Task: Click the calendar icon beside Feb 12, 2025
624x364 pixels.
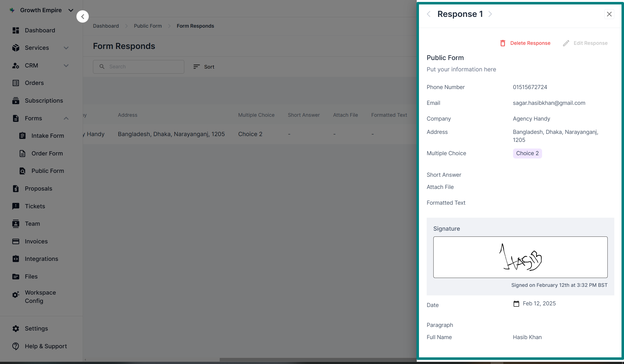Action: [516, 304]
